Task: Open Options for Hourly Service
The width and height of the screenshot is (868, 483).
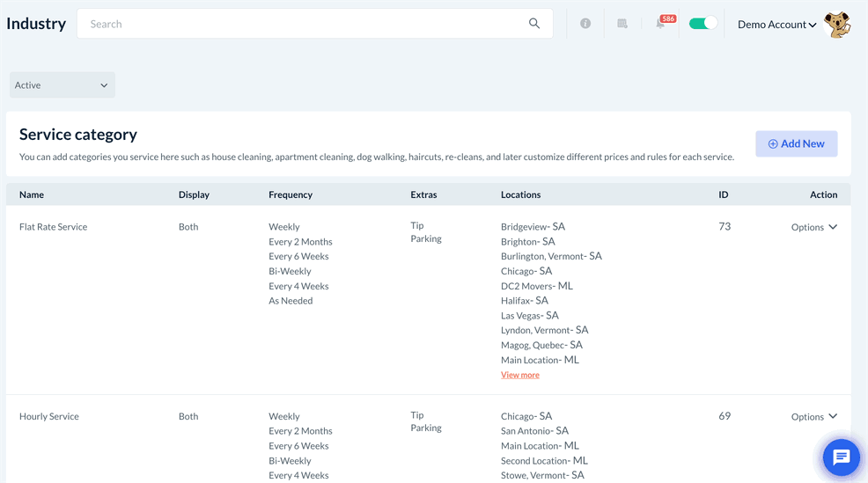Action: click(x=813, y=417)
